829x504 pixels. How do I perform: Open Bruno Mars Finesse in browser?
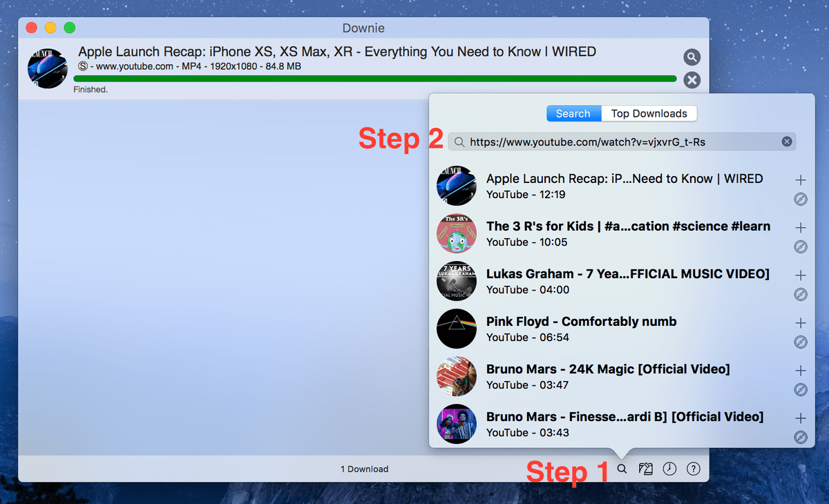pos(801,437)
